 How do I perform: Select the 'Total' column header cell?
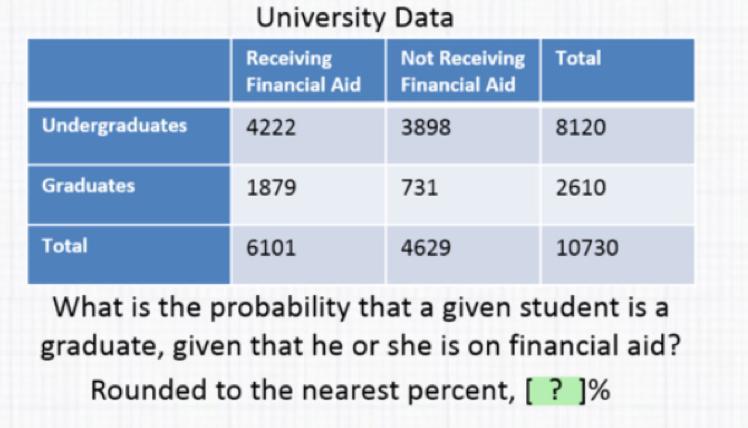[578, 59]
